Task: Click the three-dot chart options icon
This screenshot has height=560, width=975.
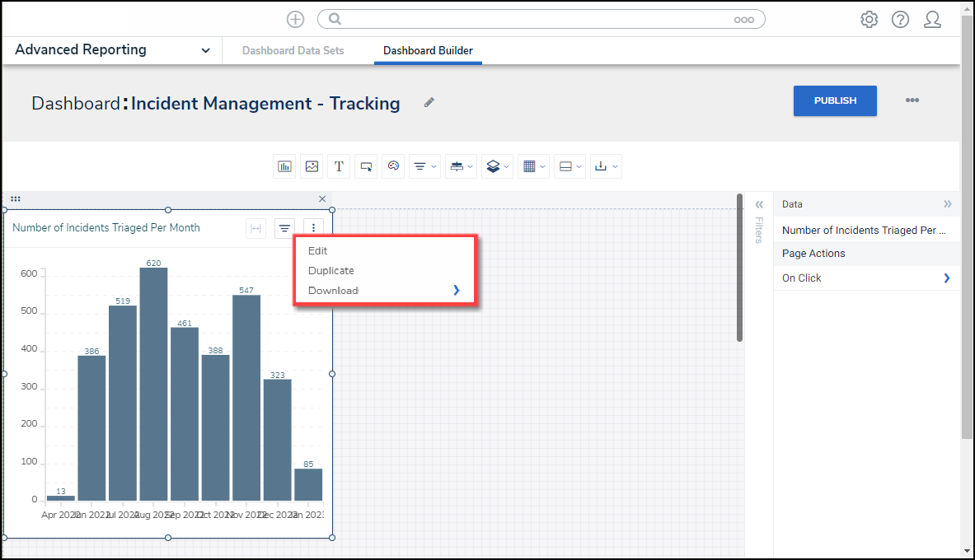Action: tap(313, 228)
